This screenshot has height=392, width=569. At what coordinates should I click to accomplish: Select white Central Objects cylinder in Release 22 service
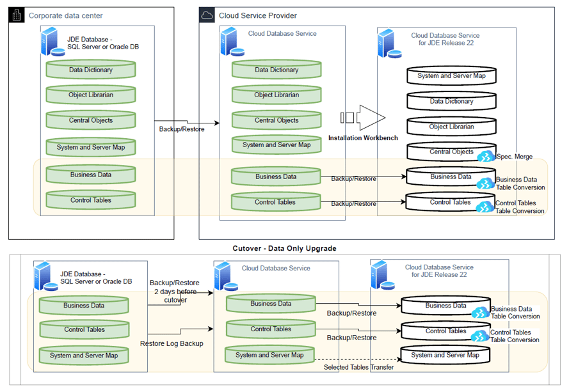(x=451, y=152)
